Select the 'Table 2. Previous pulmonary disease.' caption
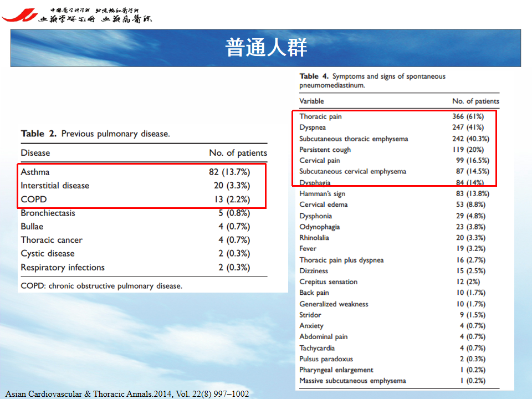Image resolution: width=532 pixels, height=399 pixels. click(x=95, y=134)
